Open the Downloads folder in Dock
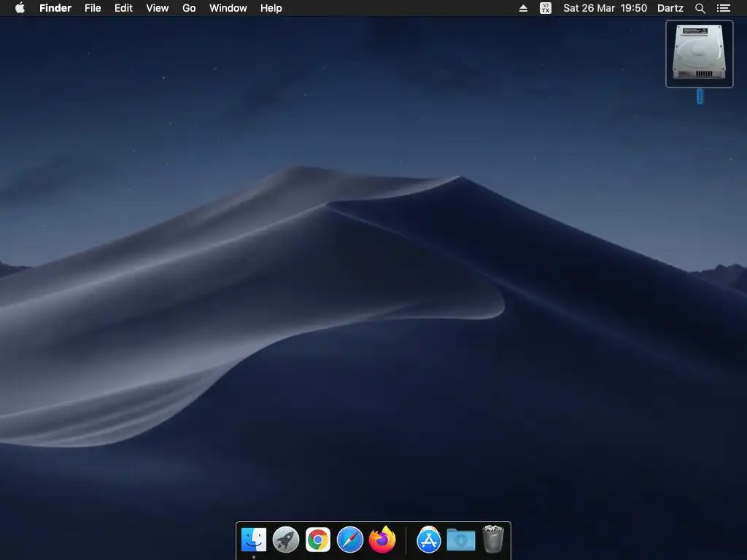747x560 pixels. 461,540
